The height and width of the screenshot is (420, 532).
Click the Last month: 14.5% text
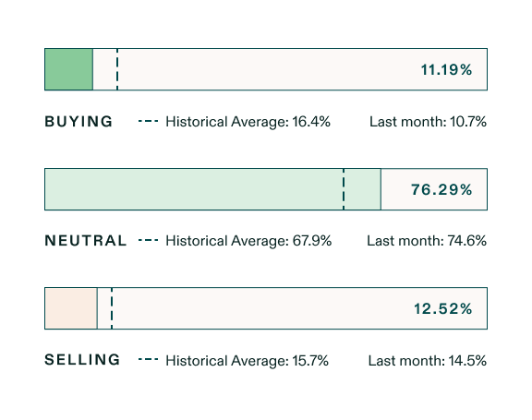coord(428,361)
